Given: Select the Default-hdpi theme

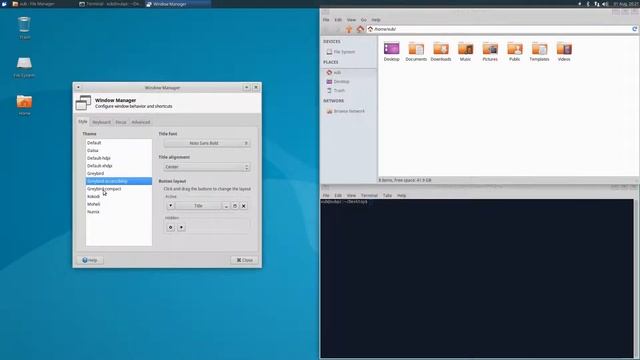Looking at the screenshot, I should [x=119, y=158].
